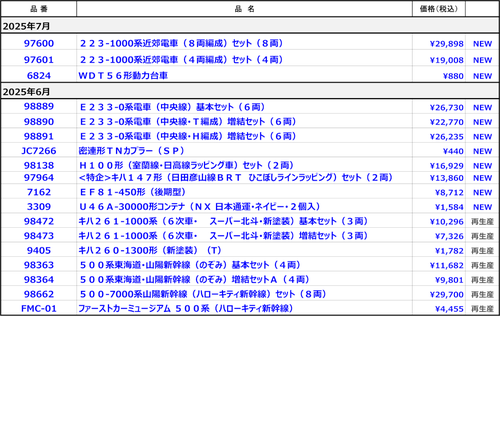This screenshot has width=500, height=426.
Task: Click E233-0系電車 中央線・T編成 増結セット name
Action: [x=188, y=122]
